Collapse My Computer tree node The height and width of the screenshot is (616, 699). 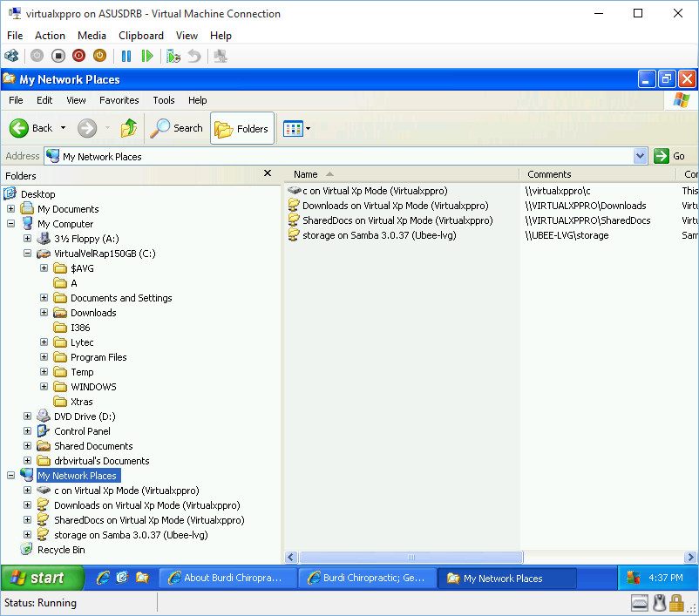point(11,223)
